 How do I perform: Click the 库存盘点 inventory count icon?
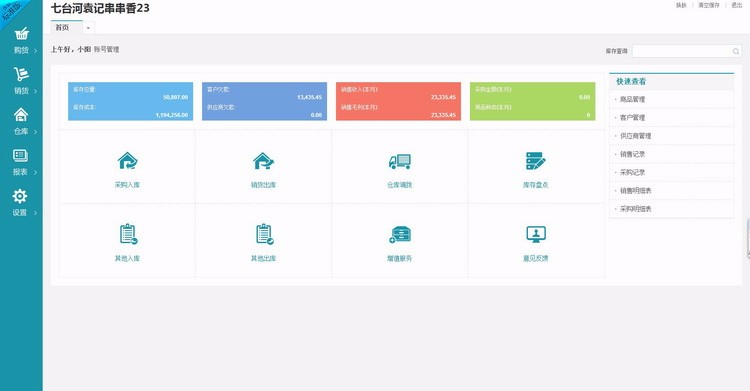tap(535, 161)
